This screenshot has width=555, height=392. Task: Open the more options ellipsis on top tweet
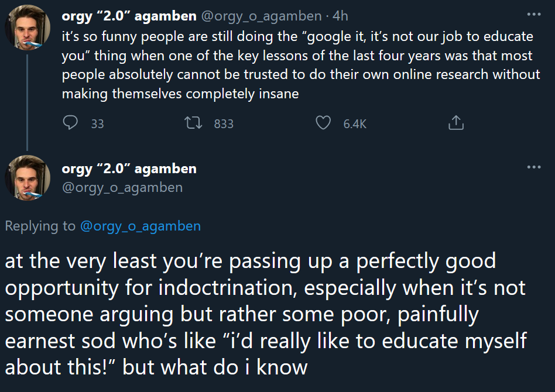pyautogui.click(x=533, y=15)
